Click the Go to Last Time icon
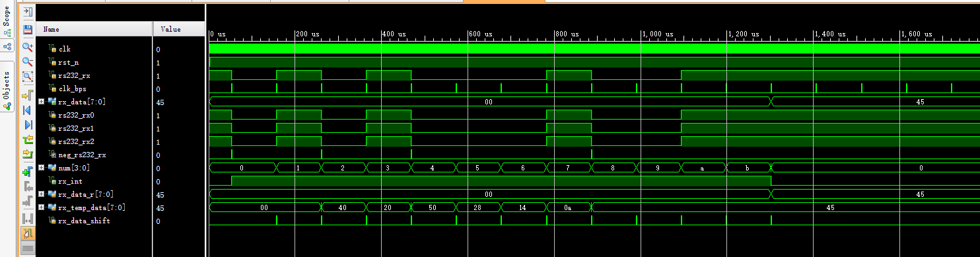Screen dimensions: 980x257 click(28, 124)
